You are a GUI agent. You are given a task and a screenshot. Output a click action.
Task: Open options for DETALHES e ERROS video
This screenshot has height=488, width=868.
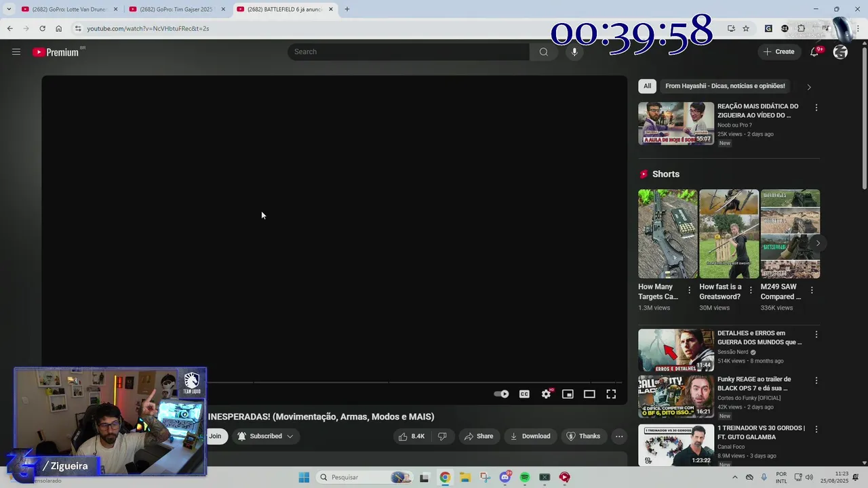tap(816, 334)
